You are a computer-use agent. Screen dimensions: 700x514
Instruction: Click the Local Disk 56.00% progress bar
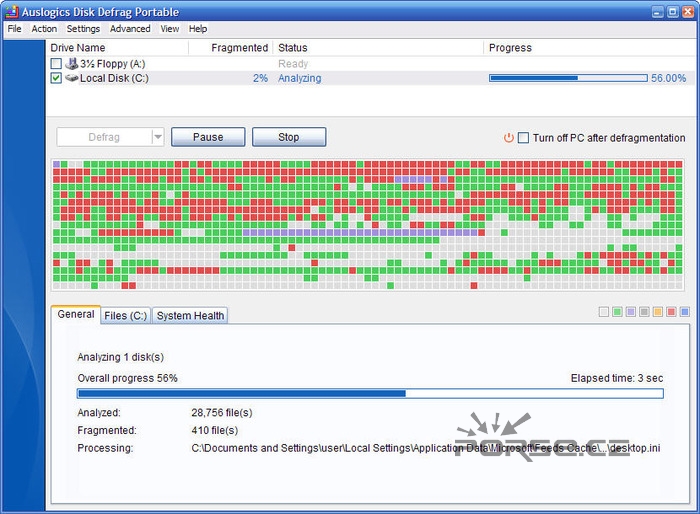pos(568,78)
